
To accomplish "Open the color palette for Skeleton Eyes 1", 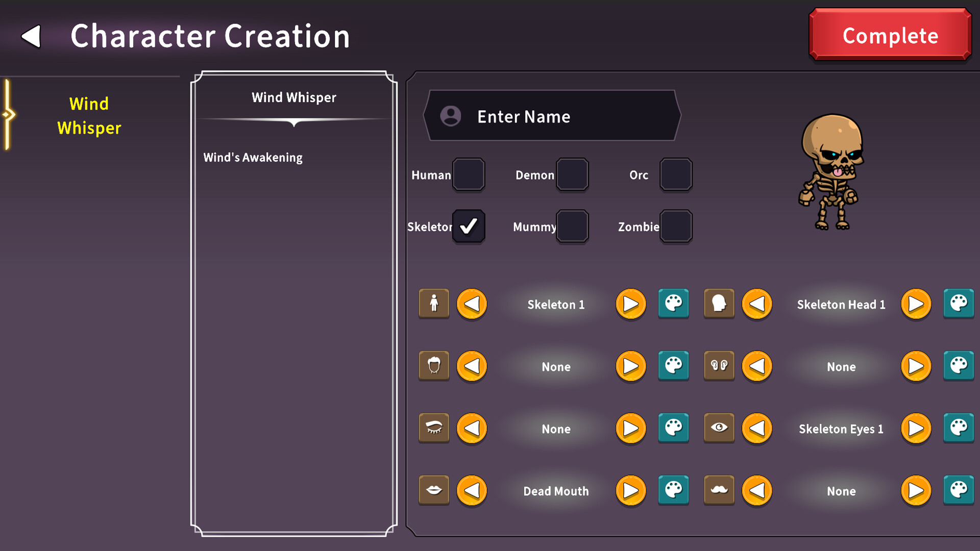I will click(x=958, y=428).
